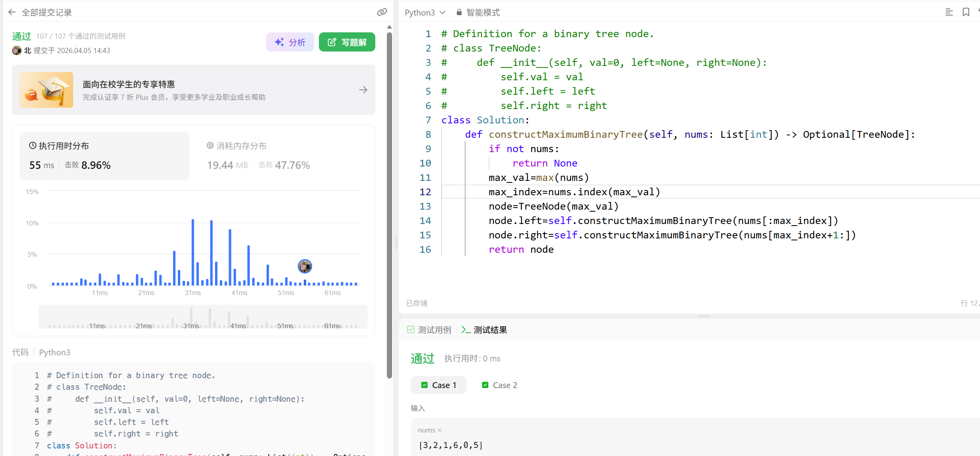Image resolution: width=980 pixels, height=456 pixels.
Task: Click the format code lines icon
Action: tap(949, 12)
